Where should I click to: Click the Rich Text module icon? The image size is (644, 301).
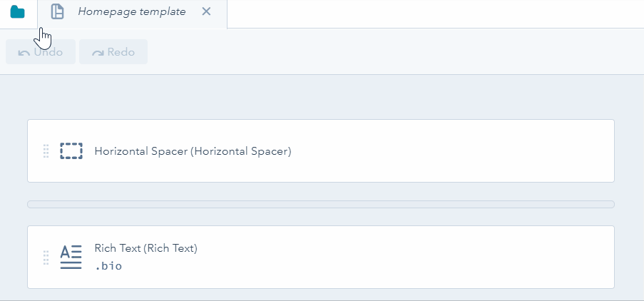(x=71, y=257)
